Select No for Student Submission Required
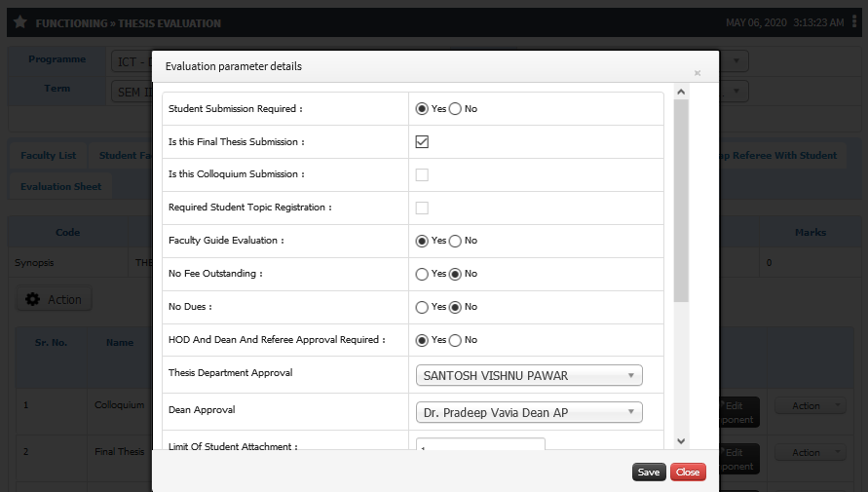868x492 pixels. (x=455, y=109)
